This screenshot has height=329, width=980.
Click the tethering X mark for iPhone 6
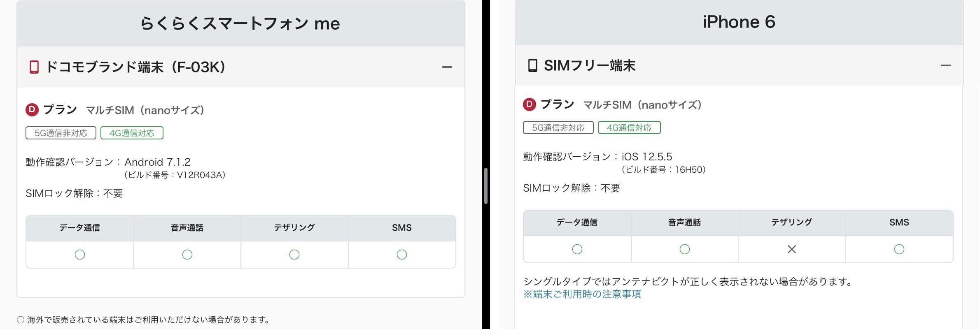791,249
